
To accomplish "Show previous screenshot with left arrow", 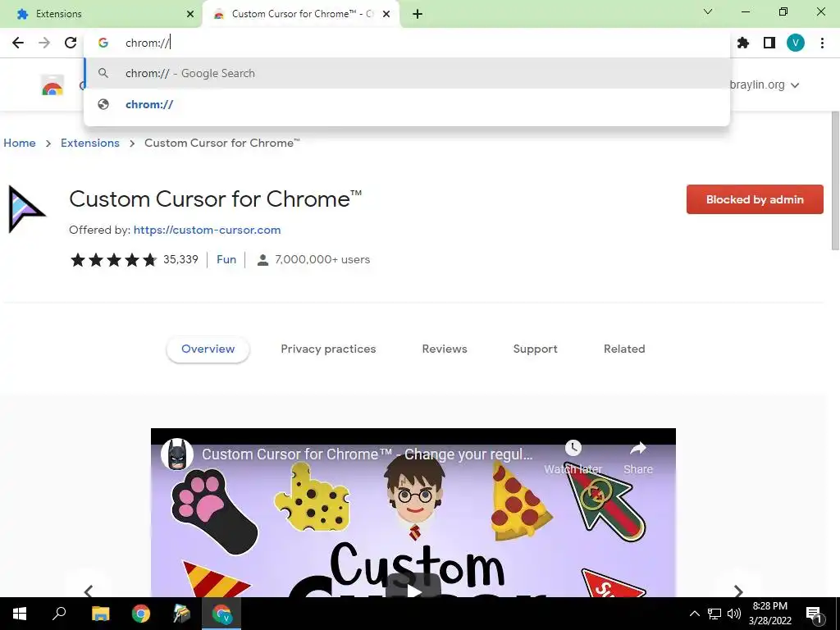I will click(x=89, y=591).
